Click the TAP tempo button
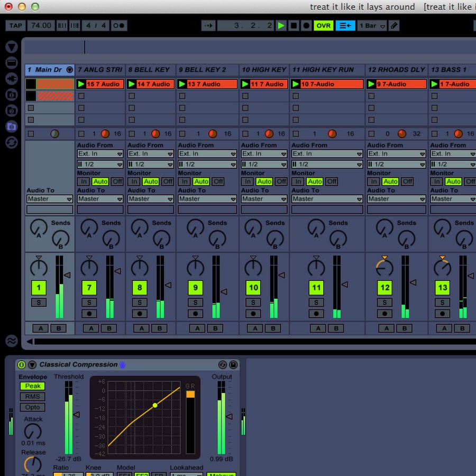The height and width of the screenshot is (476, 476). pos(15,25)
